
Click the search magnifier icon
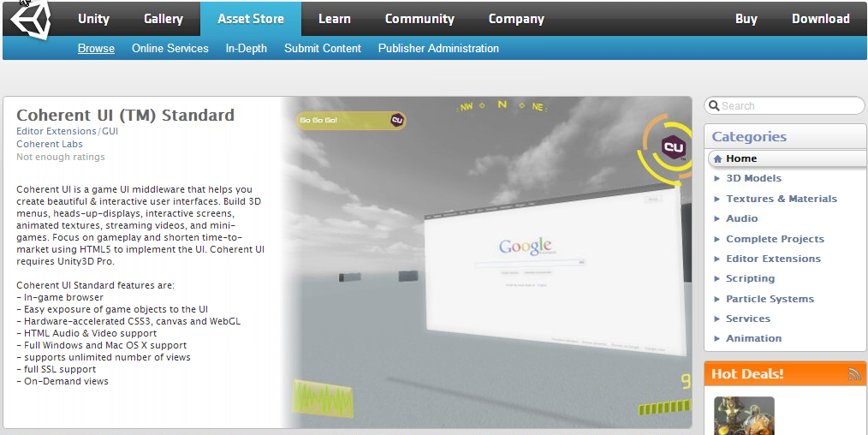pyautogui.click(x=713, y=106)
